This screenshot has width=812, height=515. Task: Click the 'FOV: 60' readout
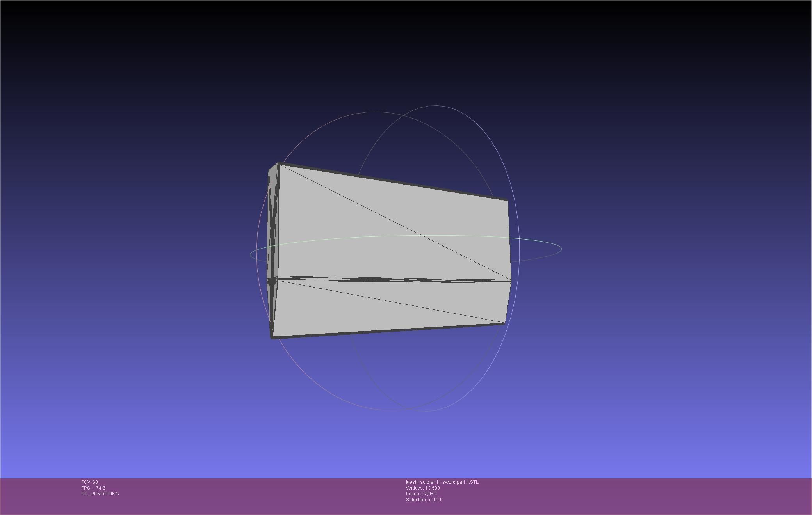coord(89,482)
